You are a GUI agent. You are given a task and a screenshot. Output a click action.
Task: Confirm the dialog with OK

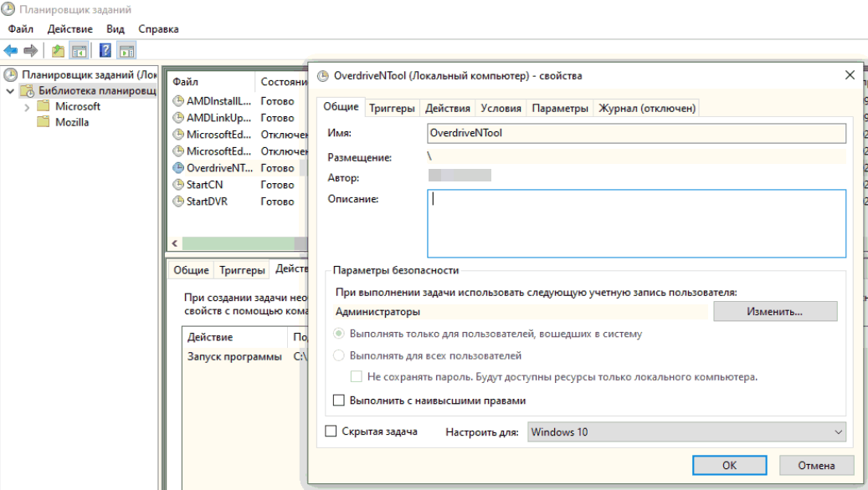click(729, 465)
